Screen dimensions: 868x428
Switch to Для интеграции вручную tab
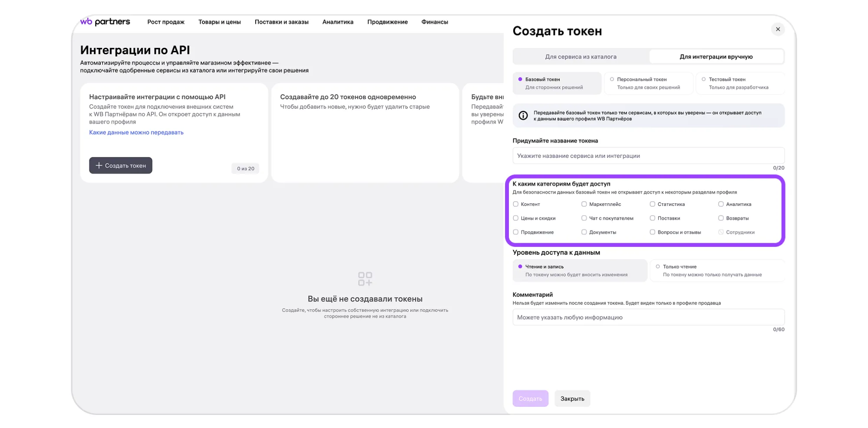716,57
